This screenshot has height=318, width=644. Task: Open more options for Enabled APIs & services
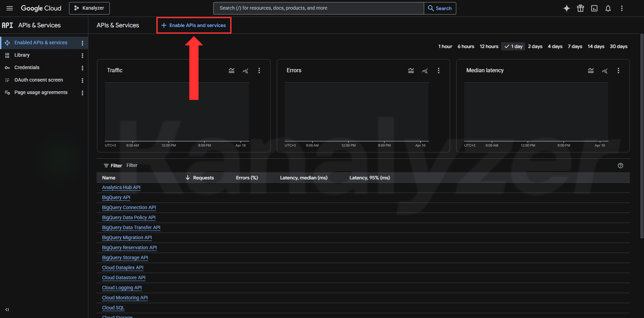pos(82,43)
